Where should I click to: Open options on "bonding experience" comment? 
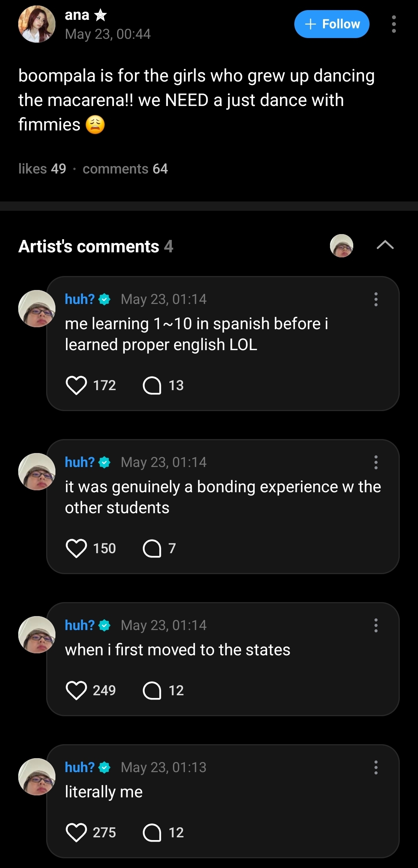coord(376,462)
